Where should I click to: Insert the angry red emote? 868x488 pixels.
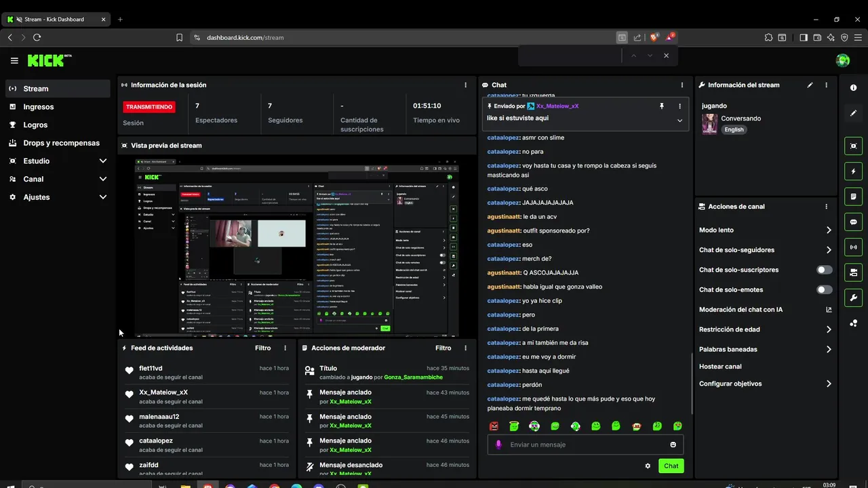tap(494, 426)
